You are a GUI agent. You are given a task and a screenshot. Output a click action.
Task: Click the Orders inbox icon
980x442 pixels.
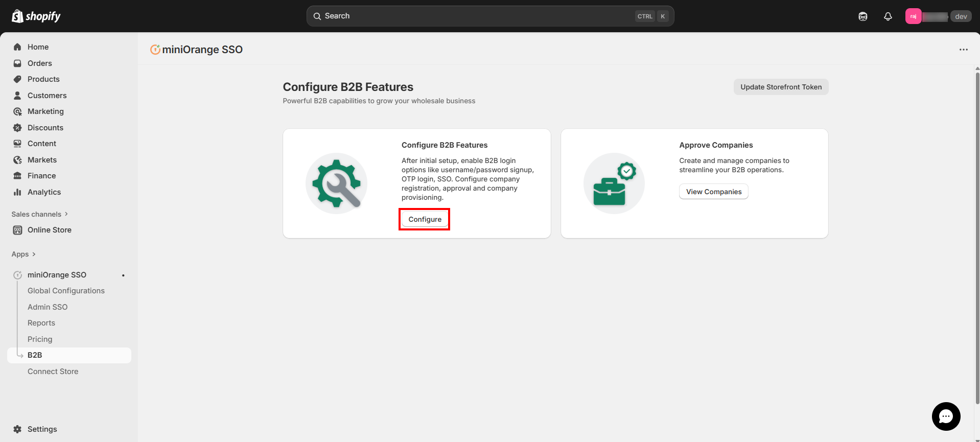(17, 63)
